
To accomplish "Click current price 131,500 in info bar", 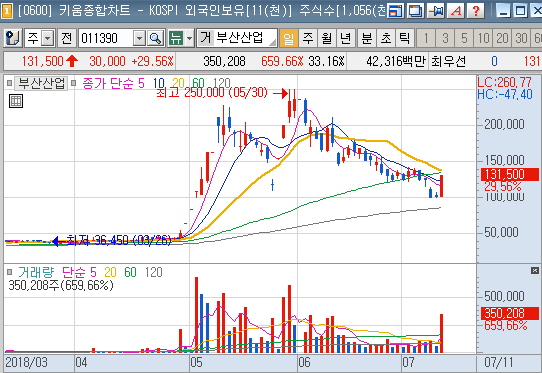I will tap(43, 62).
